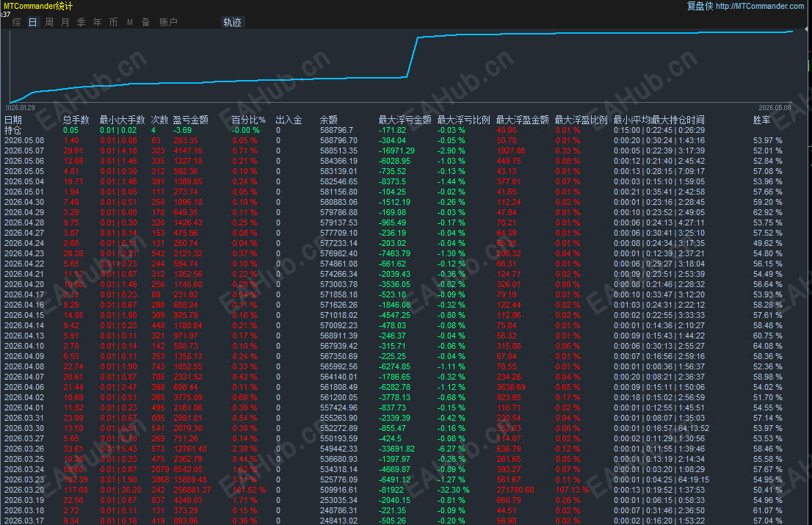Click balance value 588796.70
The image size is (812, 525).
[x=338, y=141]
